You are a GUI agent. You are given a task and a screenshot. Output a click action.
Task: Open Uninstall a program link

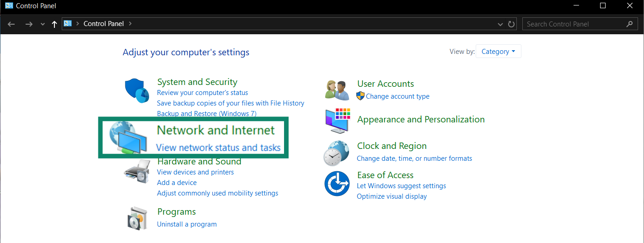pyautogui.click(x=187, y=224)
